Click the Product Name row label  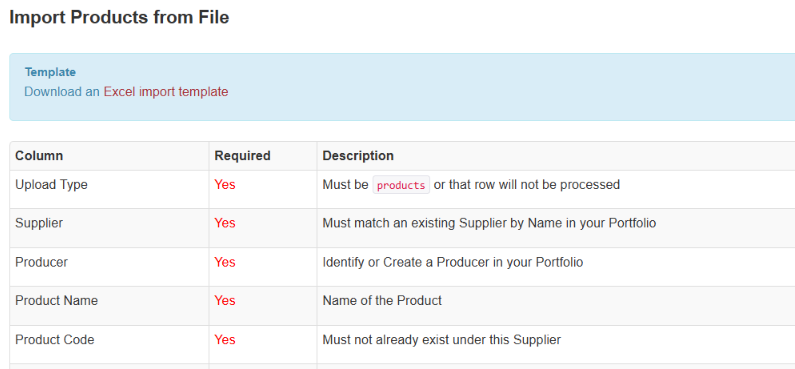pos(56,301)
